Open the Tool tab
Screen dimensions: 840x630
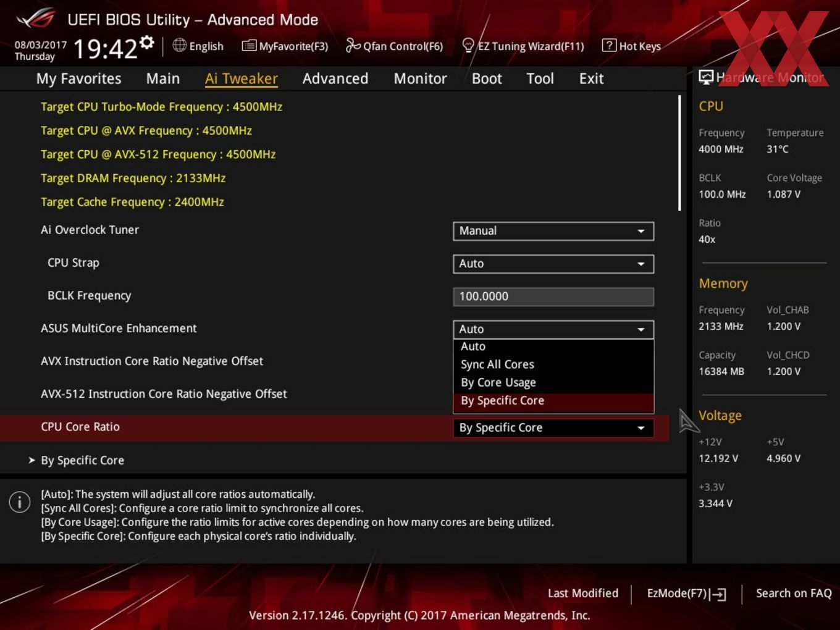[540, 78]
